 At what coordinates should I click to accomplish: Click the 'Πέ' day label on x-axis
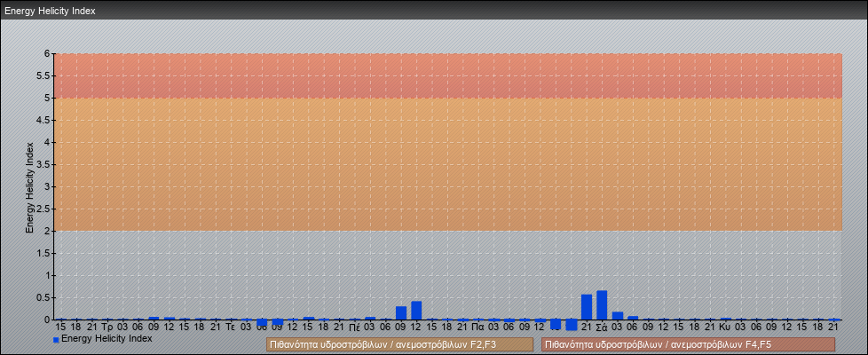point(355,327)
